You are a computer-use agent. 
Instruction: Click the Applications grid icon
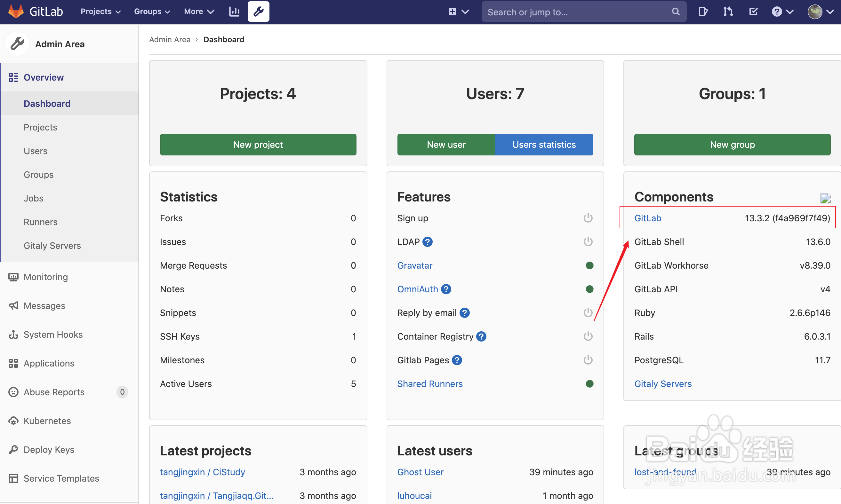coord(13,363)
